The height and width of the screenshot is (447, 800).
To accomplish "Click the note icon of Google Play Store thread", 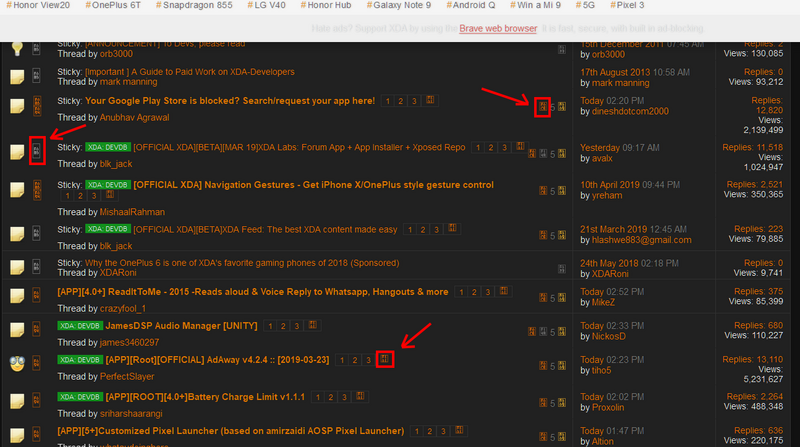I will 17,106.
